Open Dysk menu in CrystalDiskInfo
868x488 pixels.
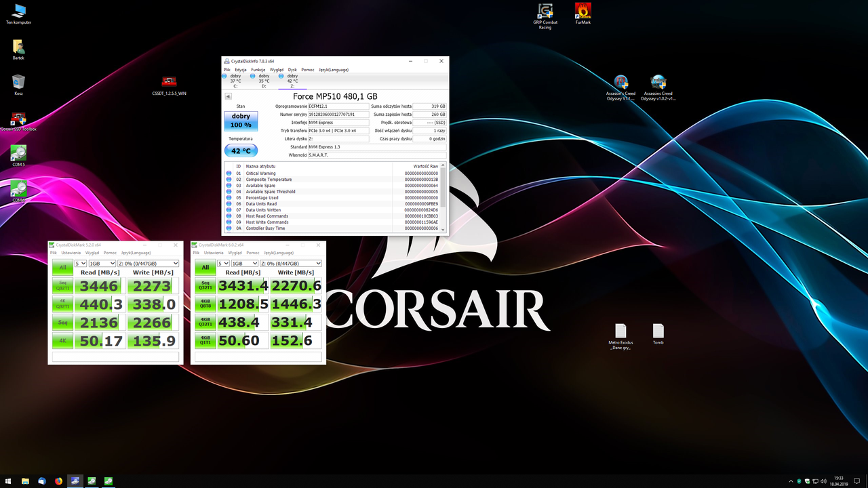(292, 70)
